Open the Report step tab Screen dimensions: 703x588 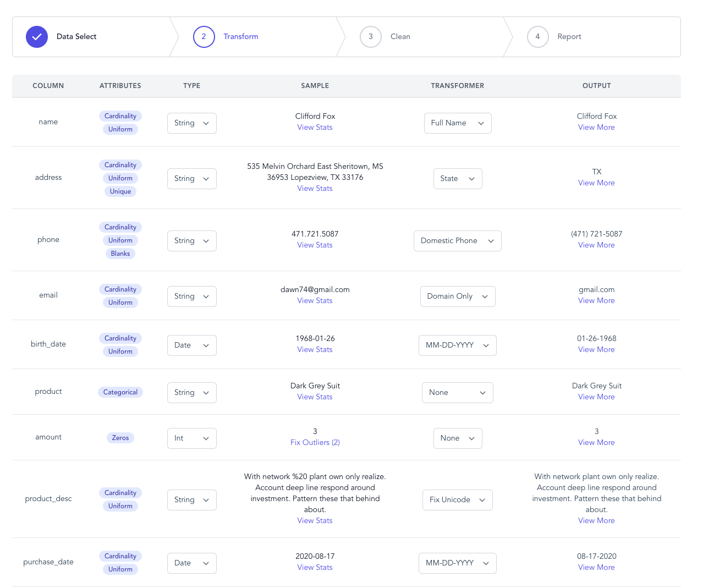[569, 37]
